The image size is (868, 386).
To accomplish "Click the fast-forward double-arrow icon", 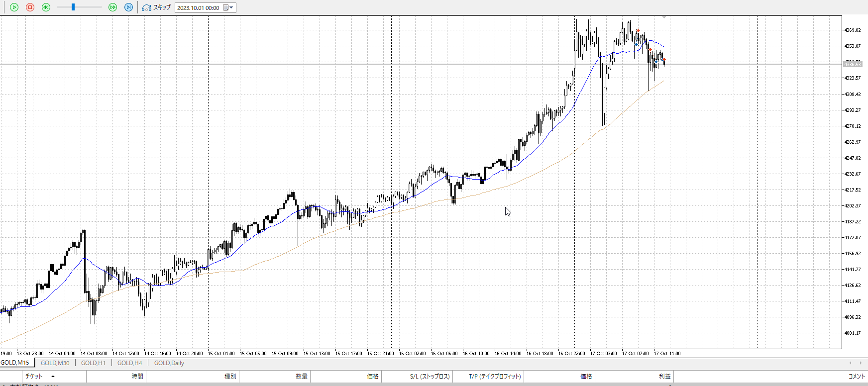I will click(112, 7).
